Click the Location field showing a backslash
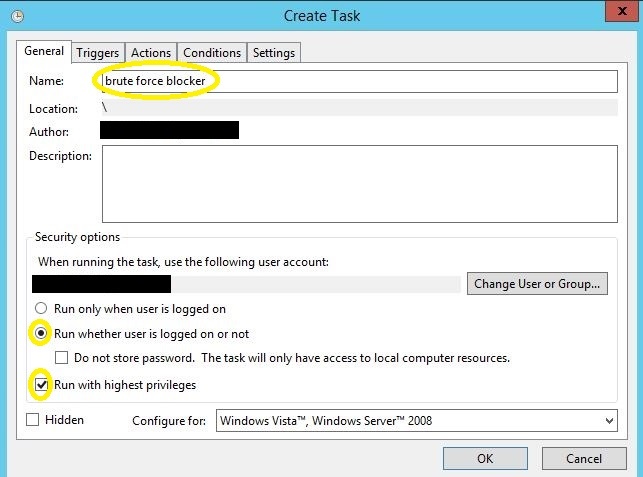The height and width of the screenshot is (477, 643). 360,108
